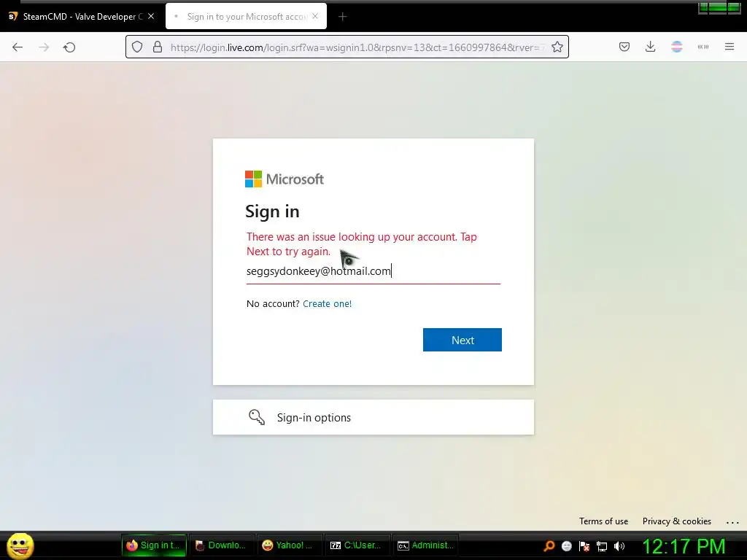Open the smiley face start button
The height and width of the screenshot is (560, 747).
click(x=20, y=545)
